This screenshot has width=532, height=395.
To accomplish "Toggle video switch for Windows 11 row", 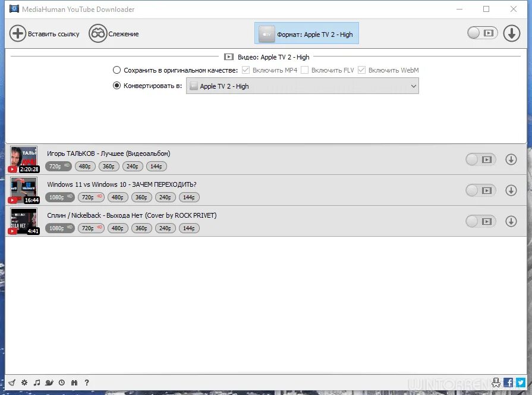I will click(481, 190).
